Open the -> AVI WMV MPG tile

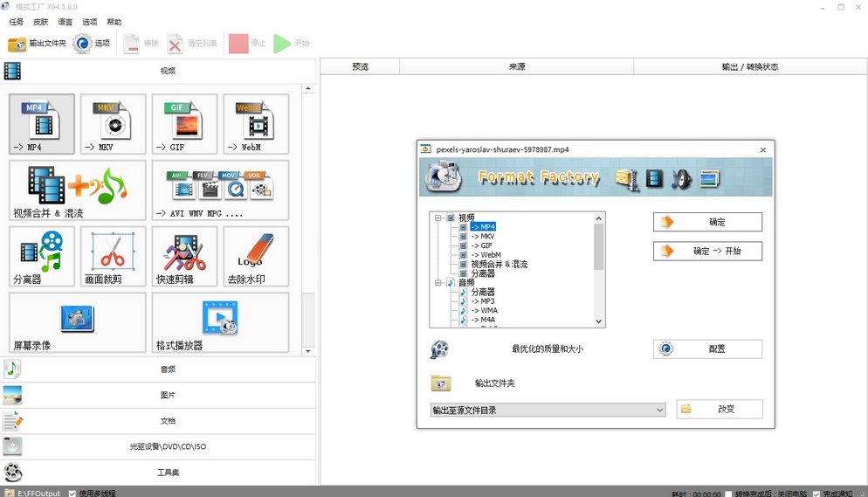point(220,190)
